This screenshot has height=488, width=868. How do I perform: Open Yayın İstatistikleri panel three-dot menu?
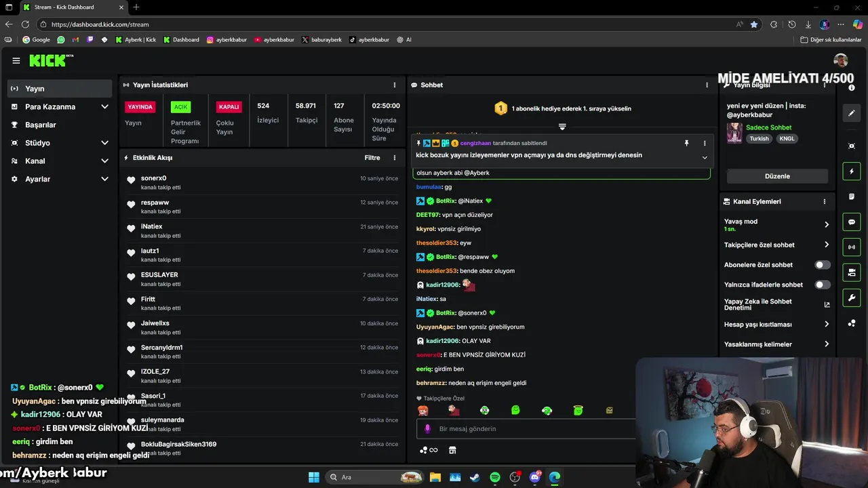[x=395, y=85]
